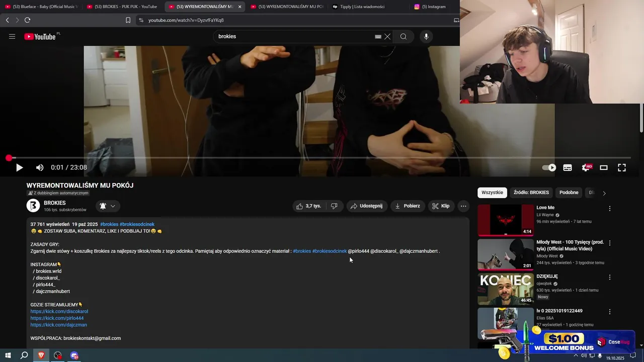Switch to the Blueface - Baby tab
The height and width of the screenshot is (362, 644).
[x=41, y=7]
